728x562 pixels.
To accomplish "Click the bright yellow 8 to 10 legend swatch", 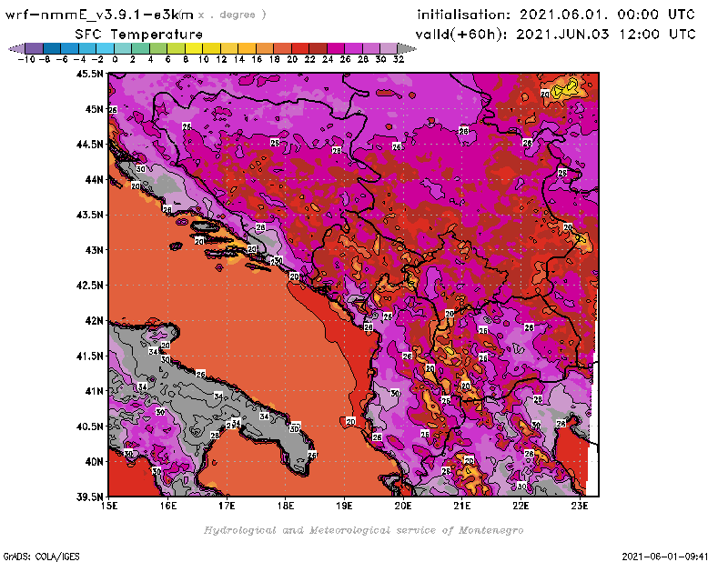I will [194, 48].
